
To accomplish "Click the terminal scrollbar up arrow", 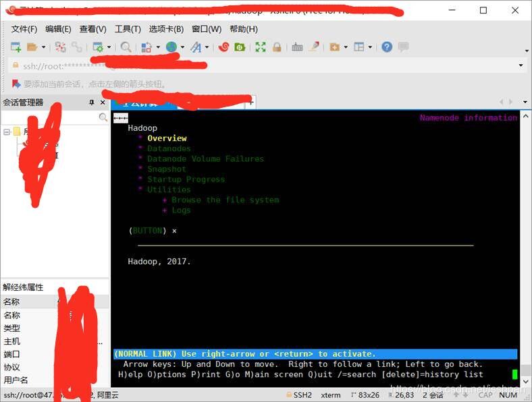I will click(x=525, y=116).
